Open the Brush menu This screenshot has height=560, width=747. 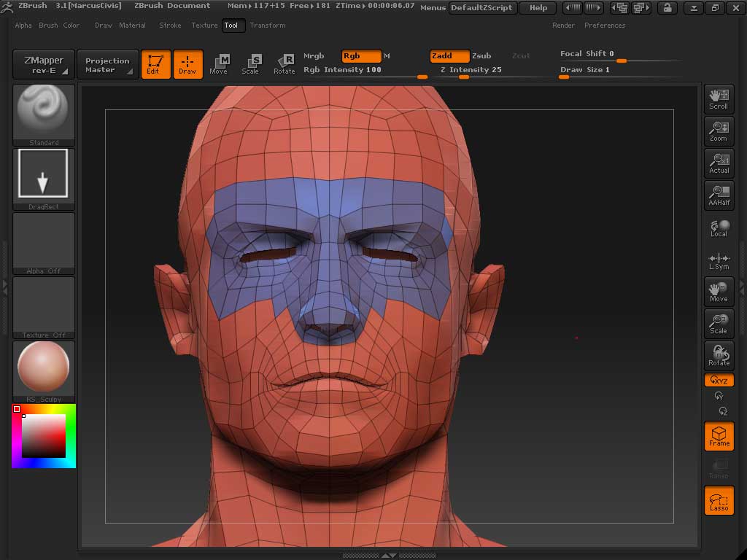48,26
